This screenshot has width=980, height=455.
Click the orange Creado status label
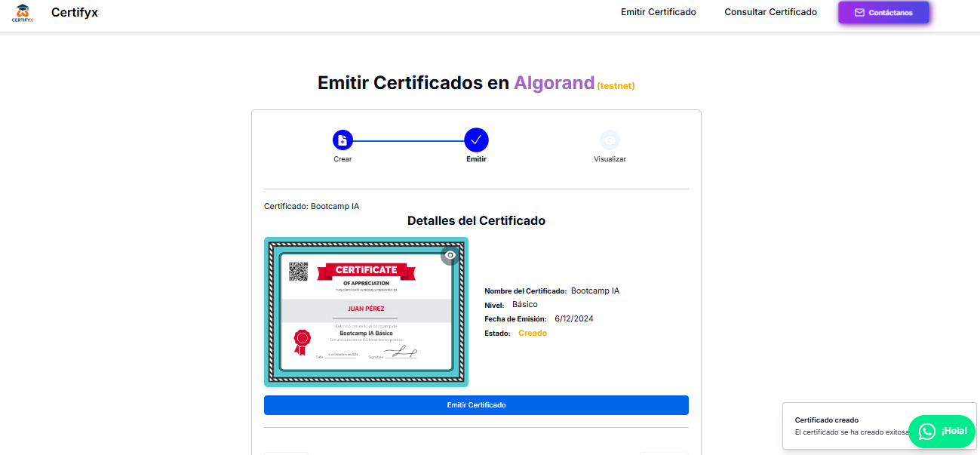(533, 333)
